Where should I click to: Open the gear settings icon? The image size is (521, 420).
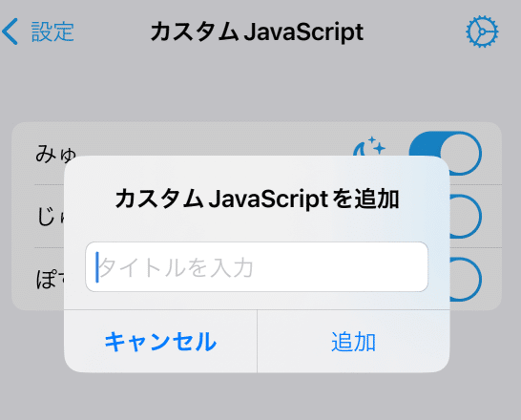tap(482, 31)
